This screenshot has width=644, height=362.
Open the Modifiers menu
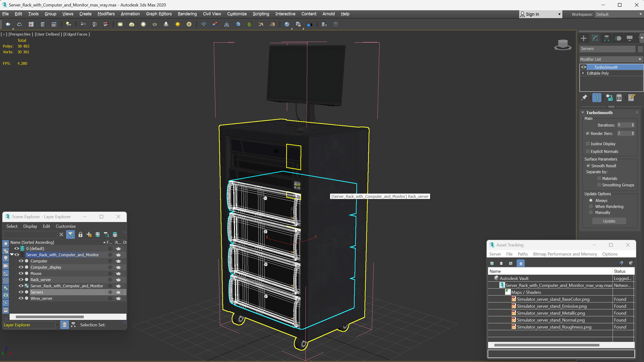106,14
